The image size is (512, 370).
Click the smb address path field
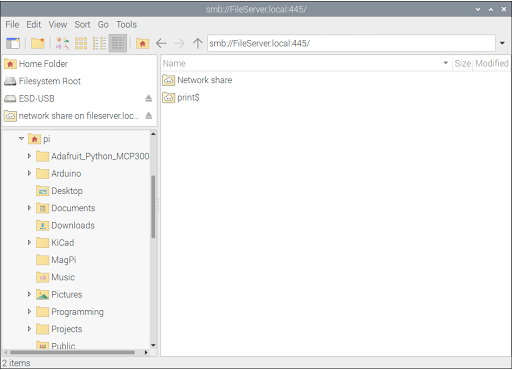coord(351,43)
